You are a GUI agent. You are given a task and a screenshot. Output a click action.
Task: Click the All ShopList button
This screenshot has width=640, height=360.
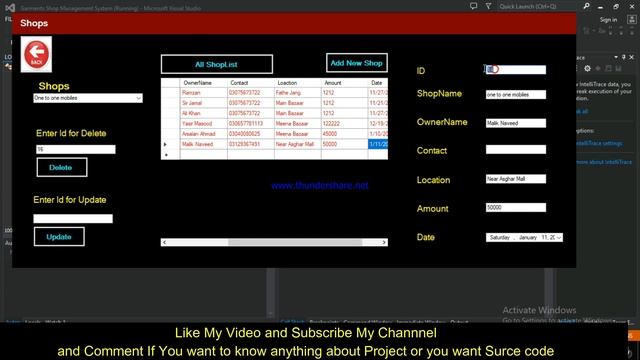click(x=217, y=64)
